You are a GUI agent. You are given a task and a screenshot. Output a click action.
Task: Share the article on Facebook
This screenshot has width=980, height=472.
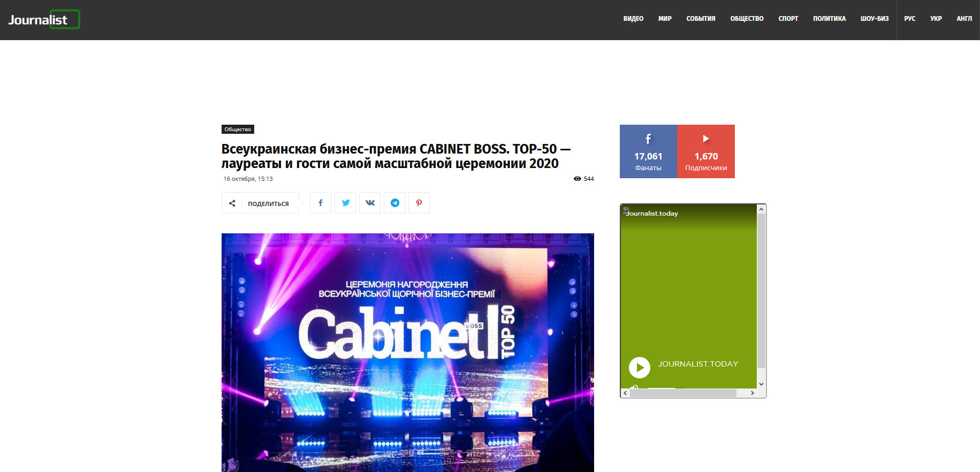point(320,203)
